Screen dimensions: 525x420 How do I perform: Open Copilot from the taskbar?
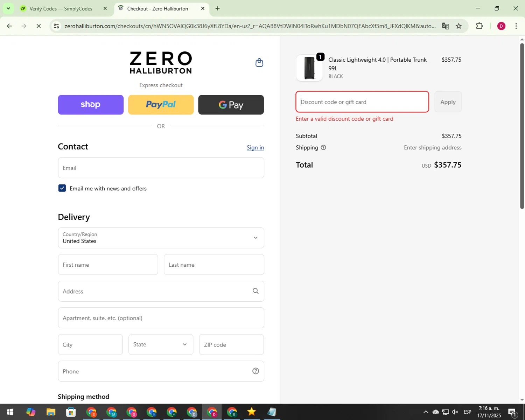(31, 412)
